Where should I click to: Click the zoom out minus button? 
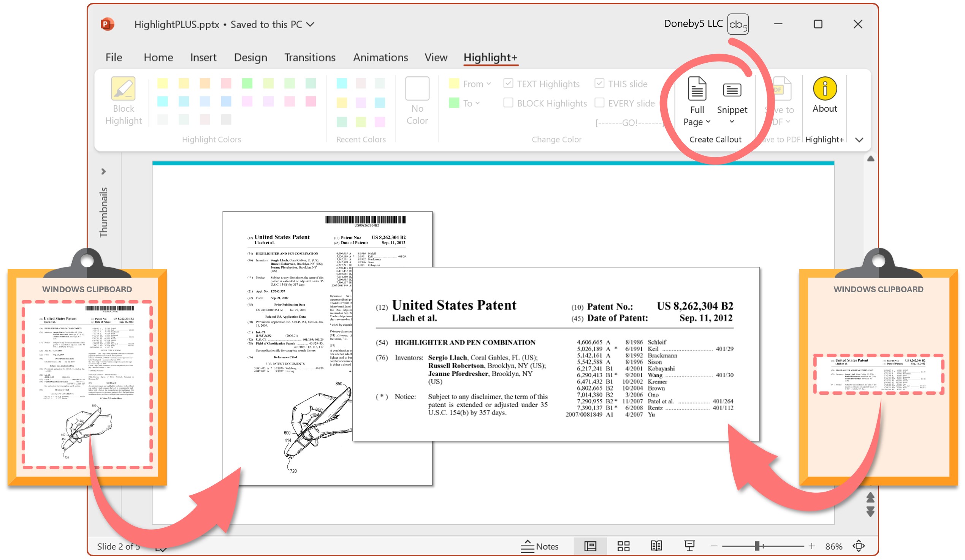(714, 546)
